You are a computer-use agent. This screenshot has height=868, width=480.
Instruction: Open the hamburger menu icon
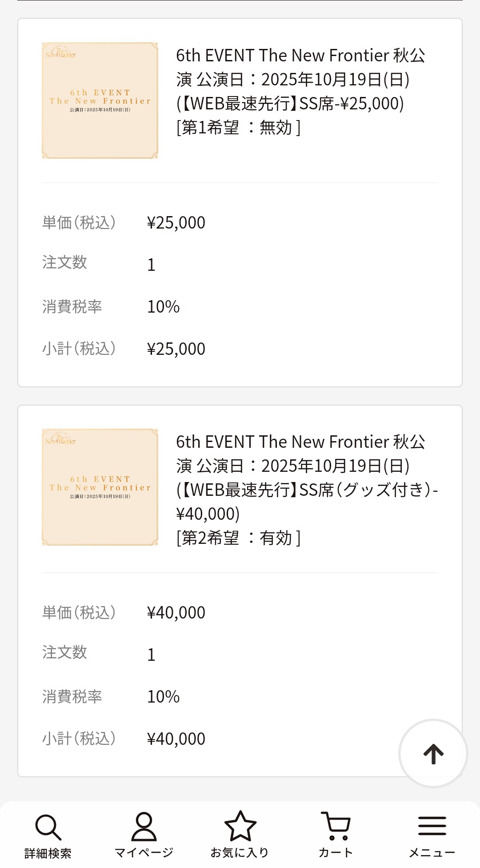click(x=432, y=826)
